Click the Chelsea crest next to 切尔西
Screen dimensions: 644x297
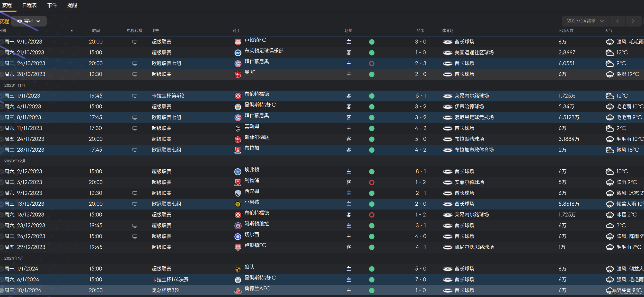[x=238, y=237]
